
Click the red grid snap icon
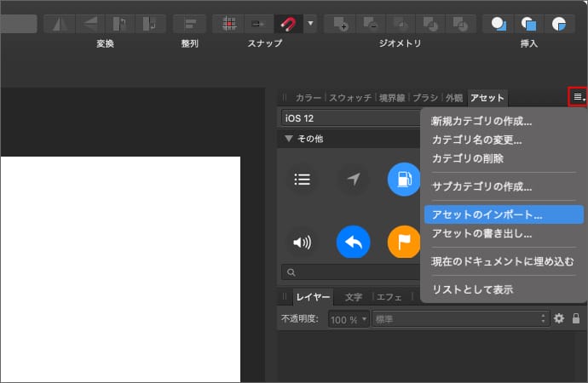(x=229, y=23)
